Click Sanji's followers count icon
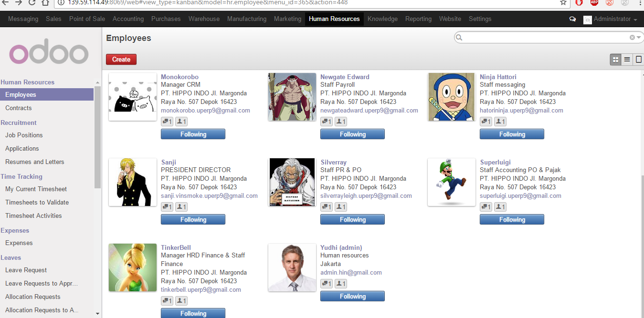Screen dimensions: 644x318 [x=181, y=207]
